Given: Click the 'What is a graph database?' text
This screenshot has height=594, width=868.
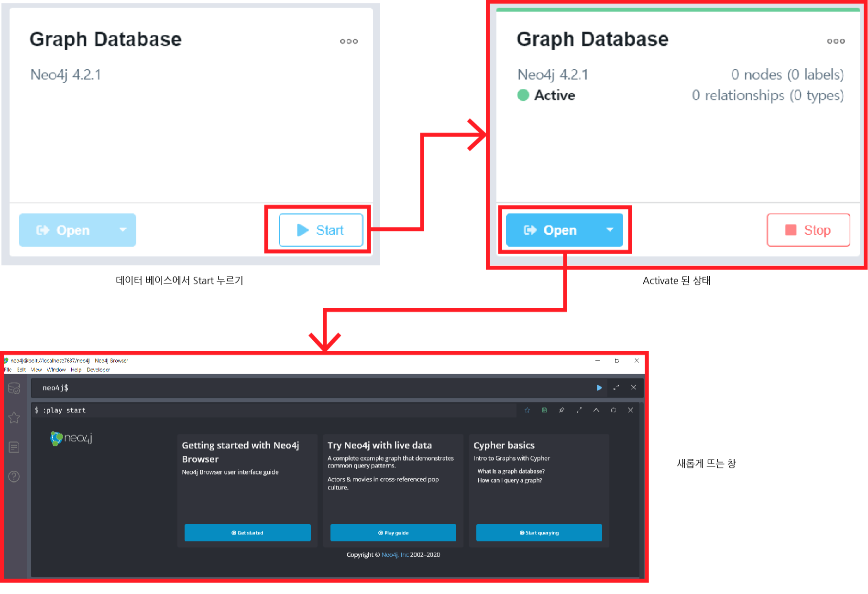Looking at the screenshot, I should click(511, 471).
